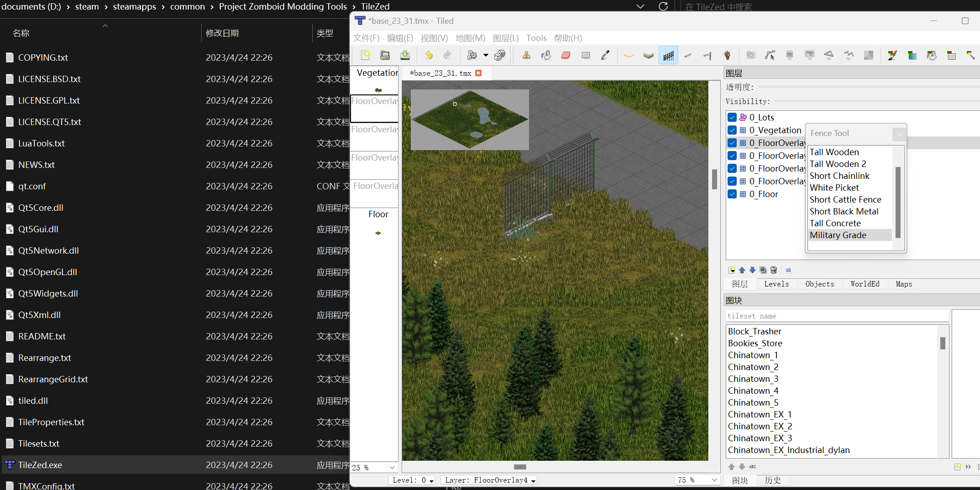Image resolution: width=980 pixels, height=490 pixels.
Task: Click the command gears icon in toolbar
Action: [x=472, y=55]
